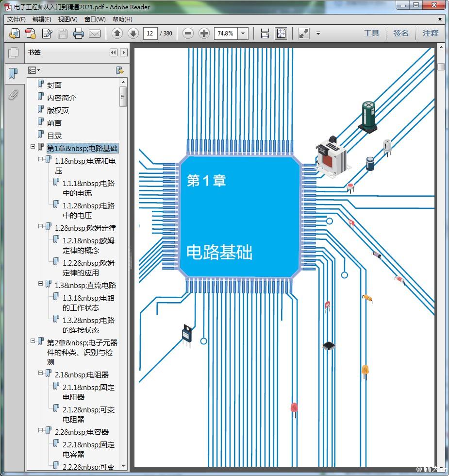
Task: Go to next page arrow
Action: tap(133, 34)
